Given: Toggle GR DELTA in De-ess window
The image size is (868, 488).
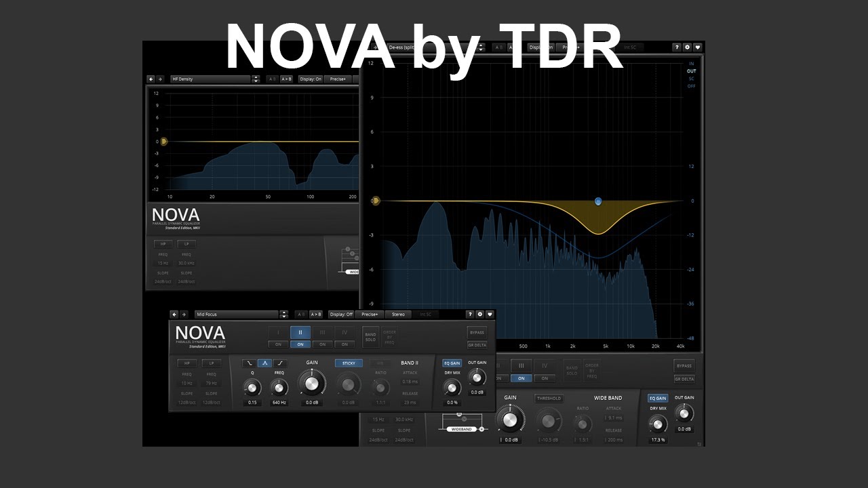Looking at the screenshot, I should tap(685, 379).
